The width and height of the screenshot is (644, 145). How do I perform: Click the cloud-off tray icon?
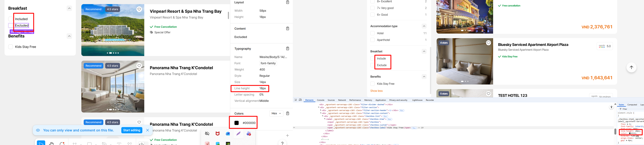(x=207, y=134)
